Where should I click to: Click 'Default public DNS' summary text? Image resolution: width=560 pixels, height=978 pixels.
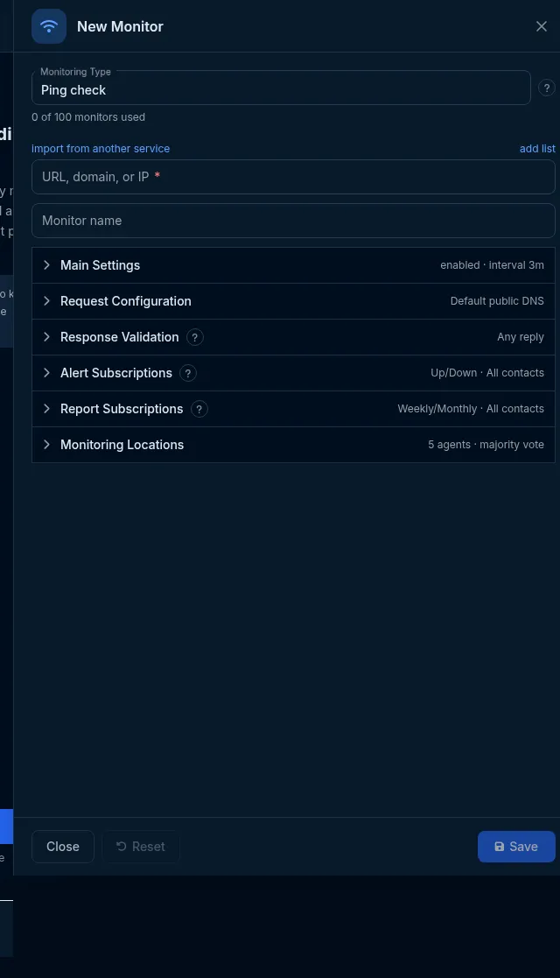497,301
